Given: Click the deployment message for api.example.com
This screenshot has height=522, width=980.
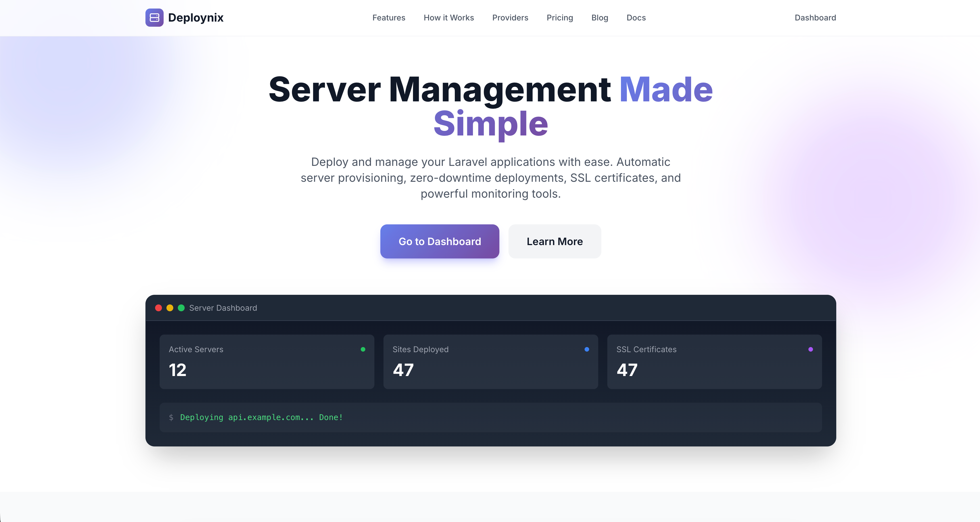Looking at the screenshot, I should tap(261, 417).
